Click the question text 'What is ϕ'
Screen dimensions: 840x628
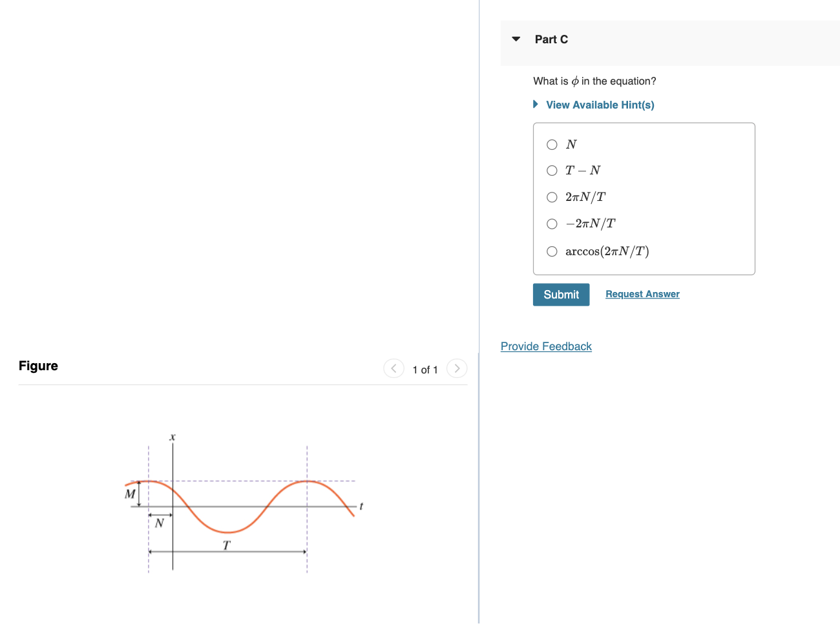[x=594, y=80]
